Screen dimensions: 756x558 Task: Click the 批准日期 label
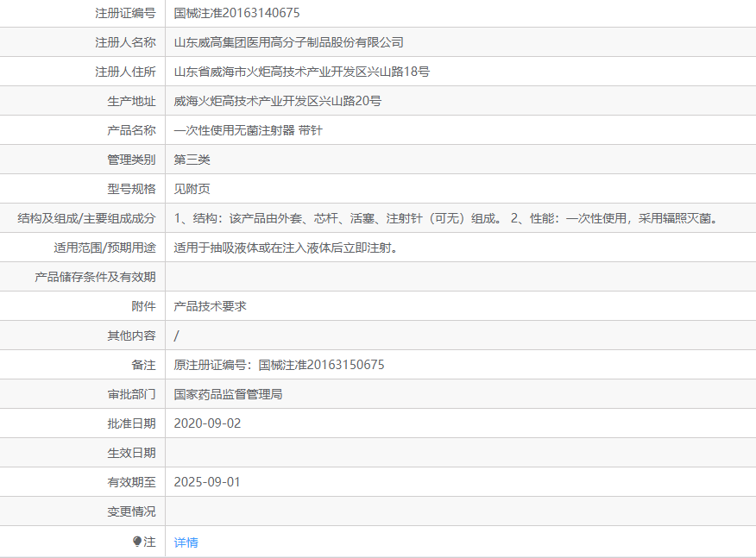tap(131, 423)
